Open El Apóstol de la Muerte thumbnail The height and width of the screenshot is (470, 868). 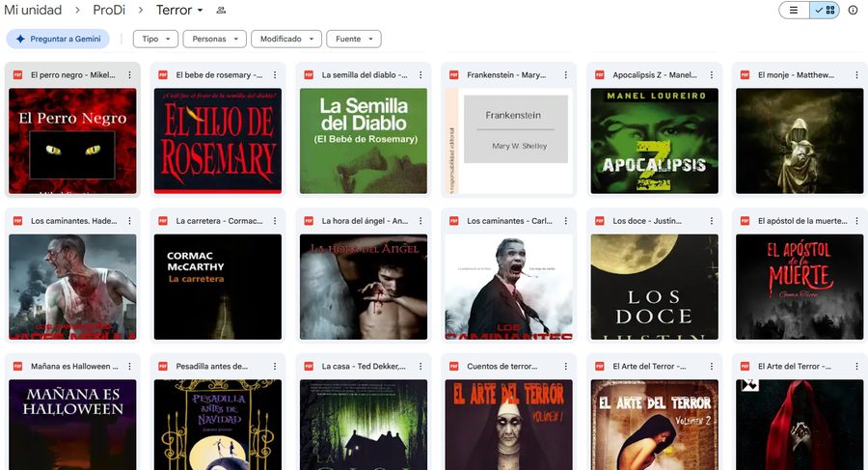(x=800, y=287)
